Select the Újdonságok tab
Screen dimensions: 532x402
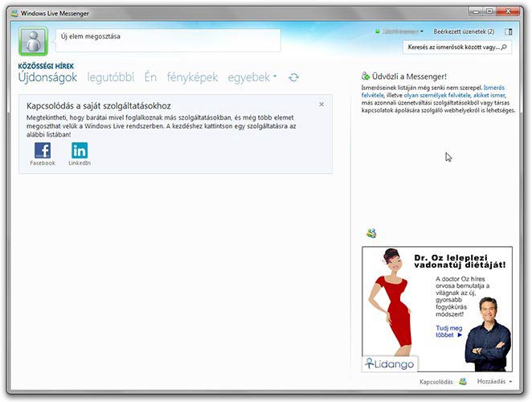click(47, 77)
